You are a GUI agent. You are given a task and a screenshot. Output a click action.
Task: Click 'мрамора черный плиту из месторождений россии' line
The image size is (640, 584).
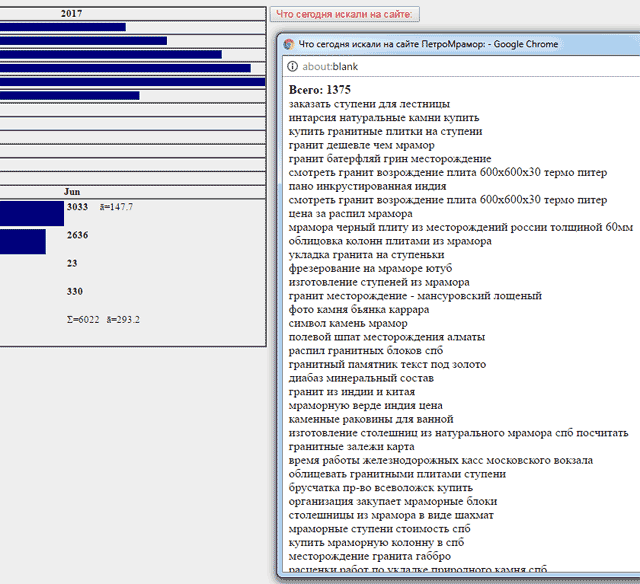460,227
